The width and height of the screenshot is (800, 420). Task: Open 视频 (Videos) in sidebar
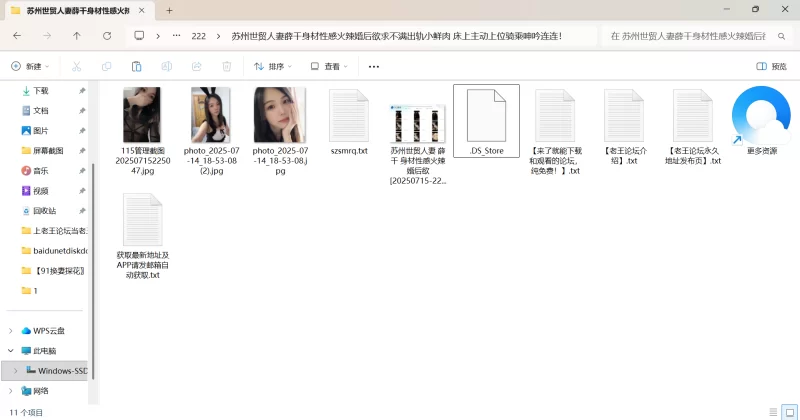40,191
